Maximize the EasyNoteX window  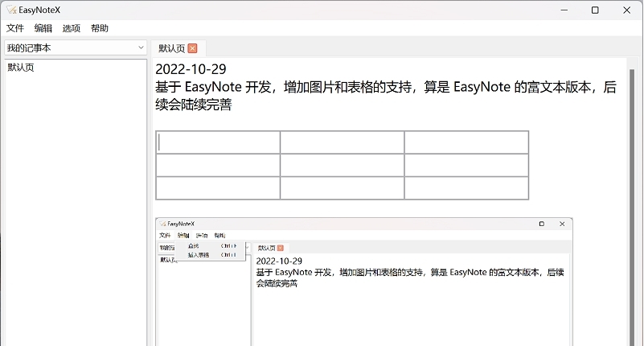pyautogui.click(x=595, y=10)
